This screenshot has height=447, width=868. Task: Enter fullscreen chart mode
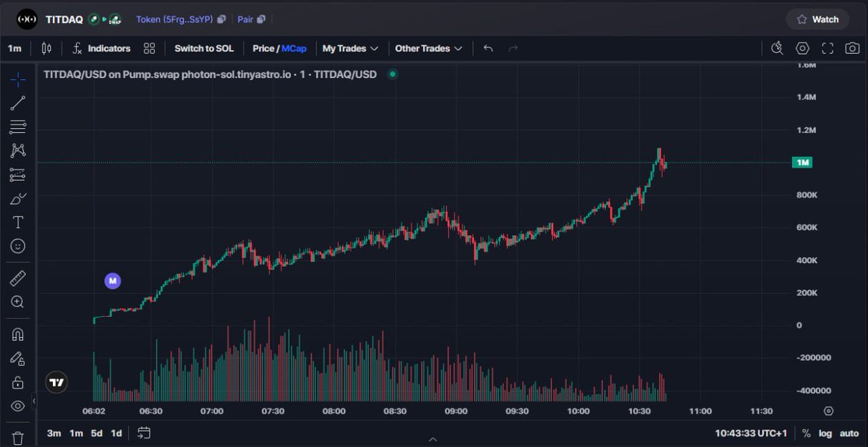[828, 48]
